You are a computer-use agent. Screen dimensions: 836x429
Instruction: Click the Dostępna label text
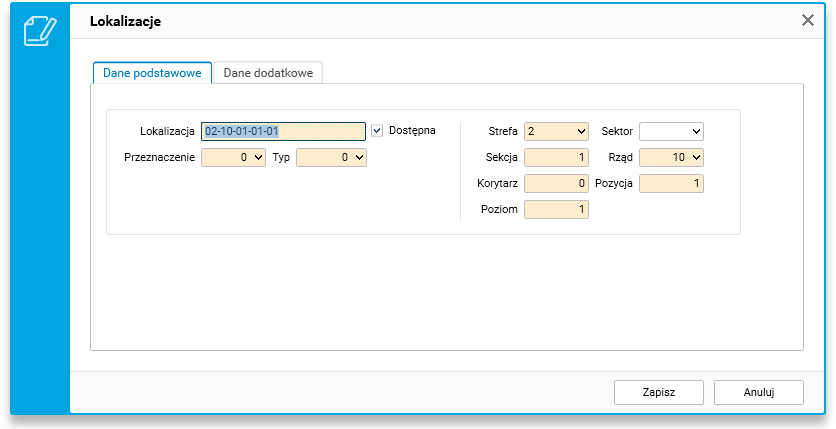(x=412, y=130)
